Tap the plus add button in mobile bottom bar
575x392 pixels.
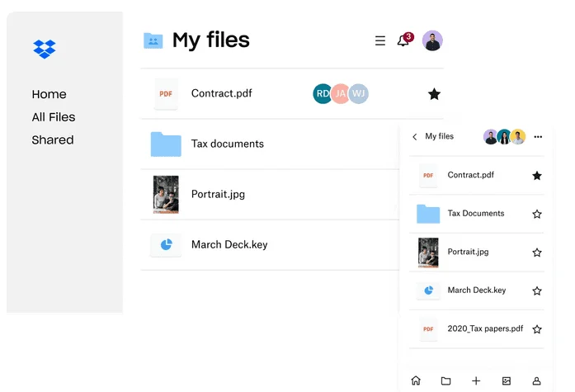476,381
